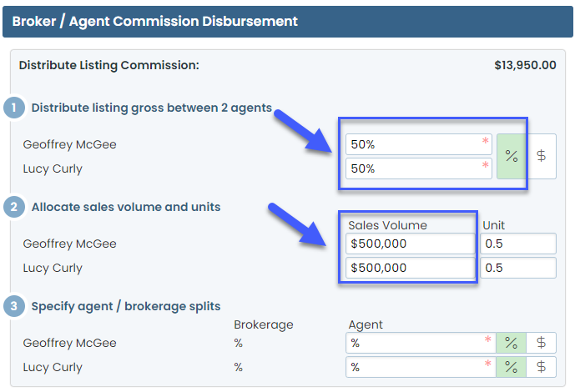The width and height of the screenshot is (575, 392).
Task: Select percent split for Geoffrey McGee agent
Action: tap(511, 343)
